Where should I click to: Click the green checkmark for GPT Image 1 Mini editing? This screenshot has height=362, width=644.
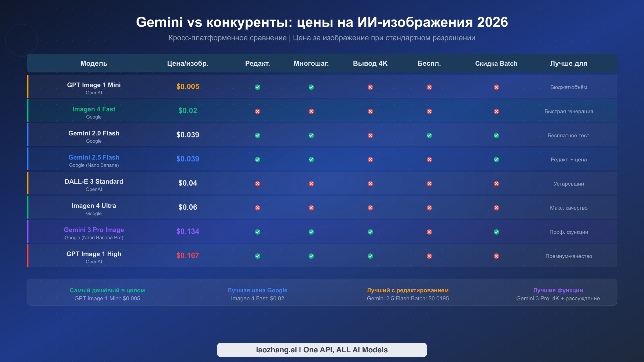coord(257,87)
